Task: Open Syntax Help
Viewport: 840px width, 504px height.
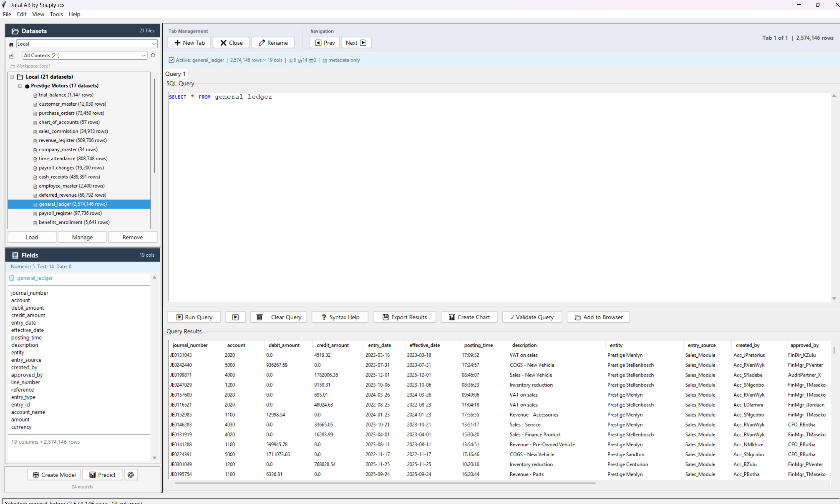Action: [339, 317]
